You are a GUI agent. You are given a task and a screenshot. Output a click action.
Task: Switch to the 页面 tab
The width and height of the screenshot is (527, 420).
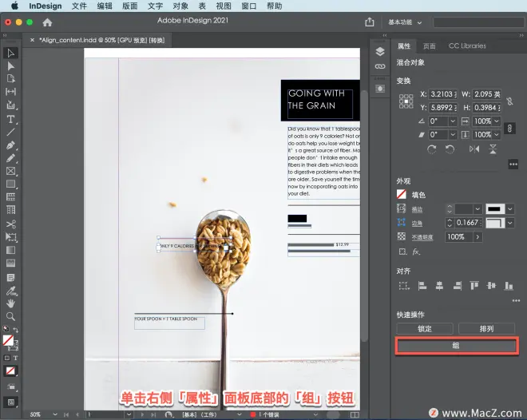430,46
